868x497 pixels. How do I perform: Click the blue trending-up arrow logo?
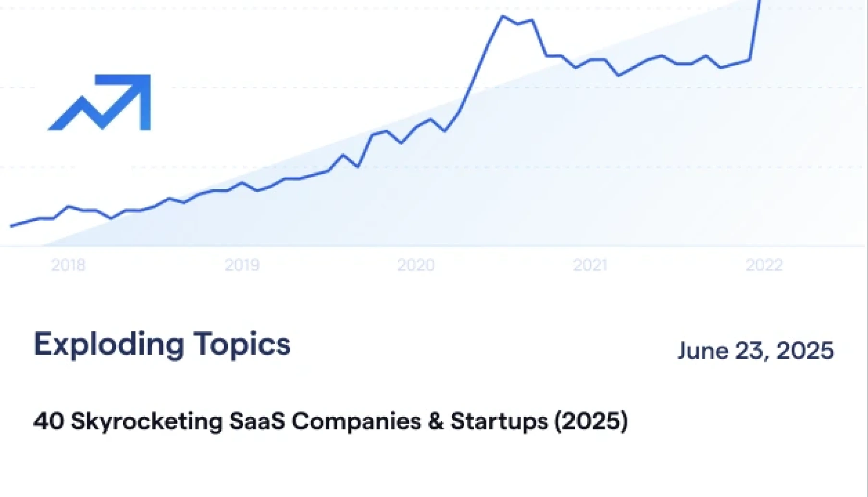(100, 102)
